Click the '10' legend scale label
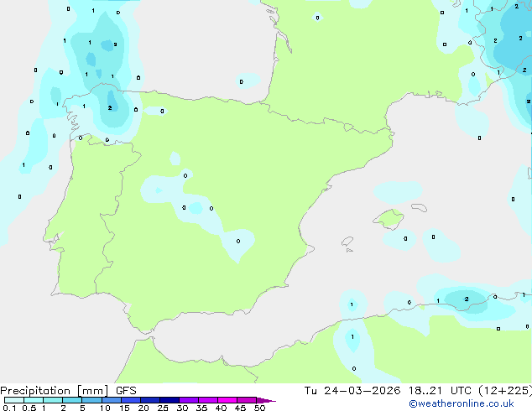This screenshot has height=411, width=532. tap(105, 408)
